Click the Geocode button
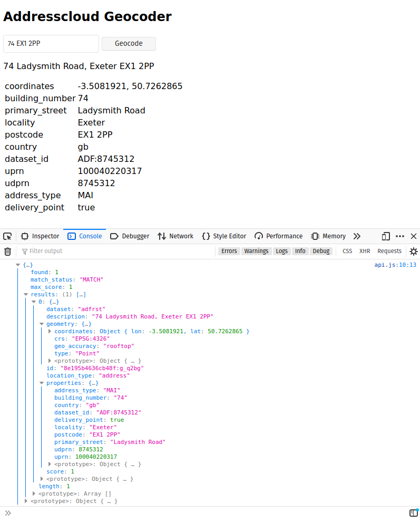 129,44
